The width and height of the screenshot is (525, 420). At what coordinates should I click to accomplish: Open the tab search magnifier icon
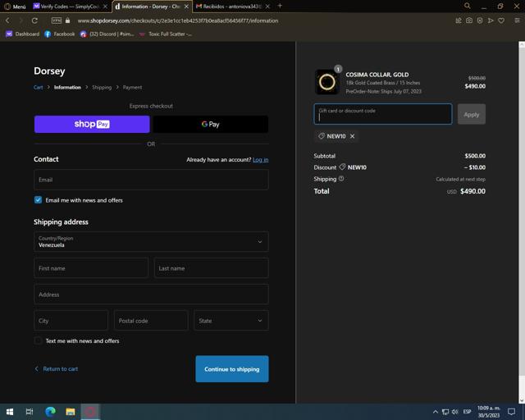tap(467, 6)
